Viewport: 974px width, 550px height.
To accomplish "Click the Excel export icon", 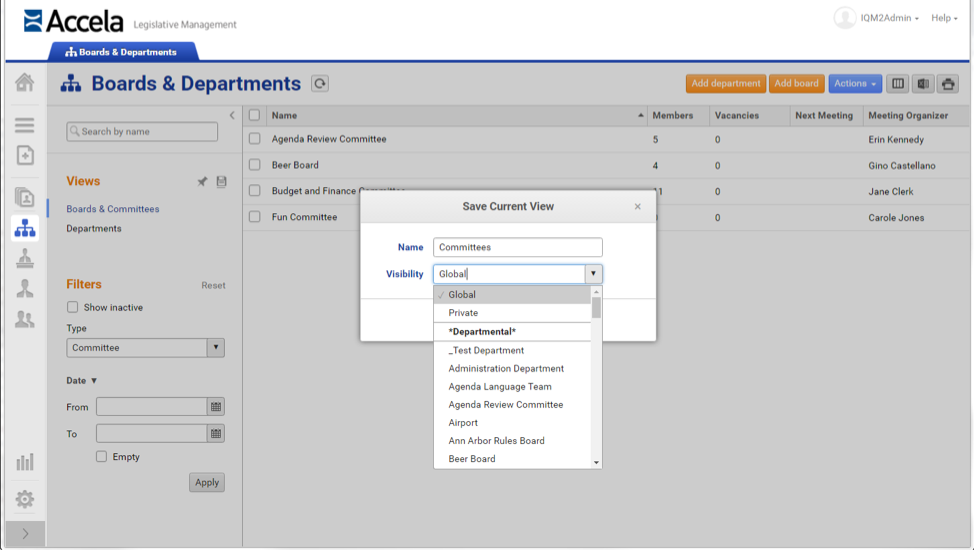I will click(923, 83).
